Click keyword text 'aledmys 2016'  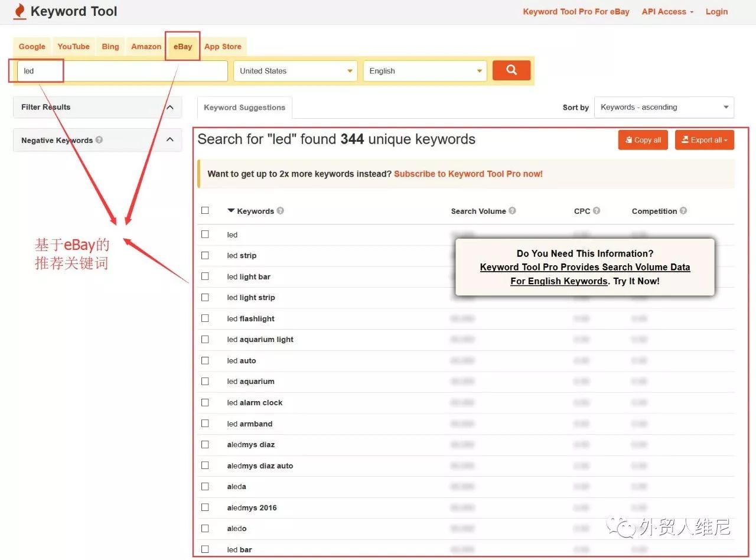click(252, 507)
